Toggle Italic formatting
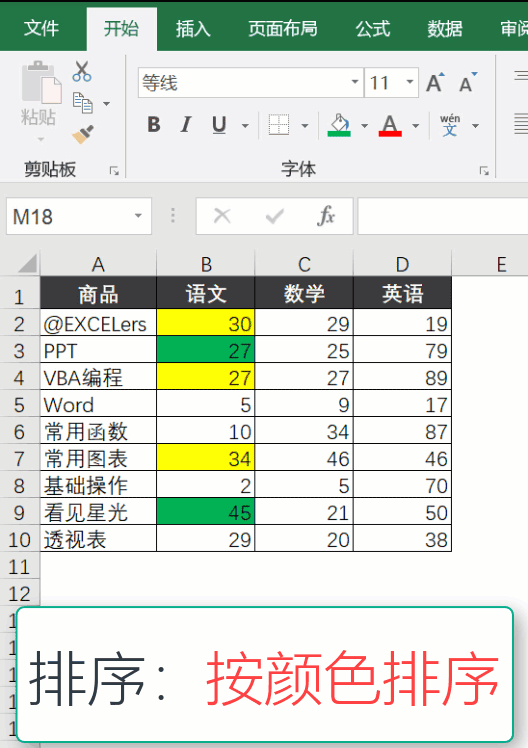Viewport: 528px width, 748px height. pos(186,125)
